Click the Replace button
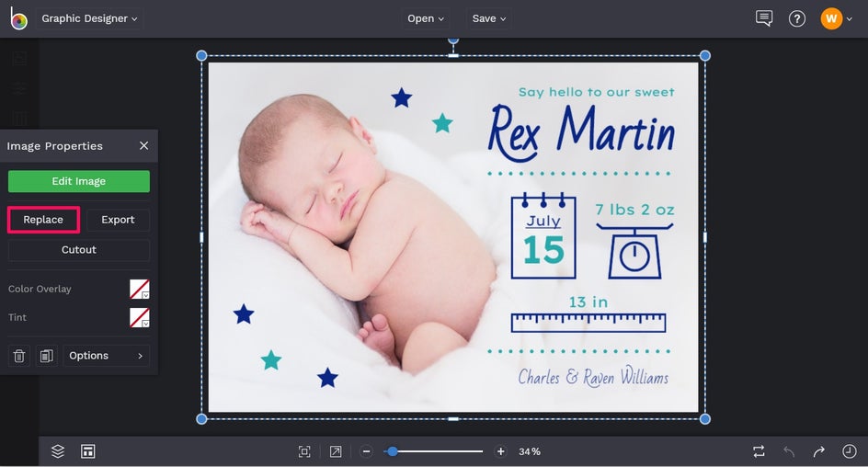 point(43,220)
